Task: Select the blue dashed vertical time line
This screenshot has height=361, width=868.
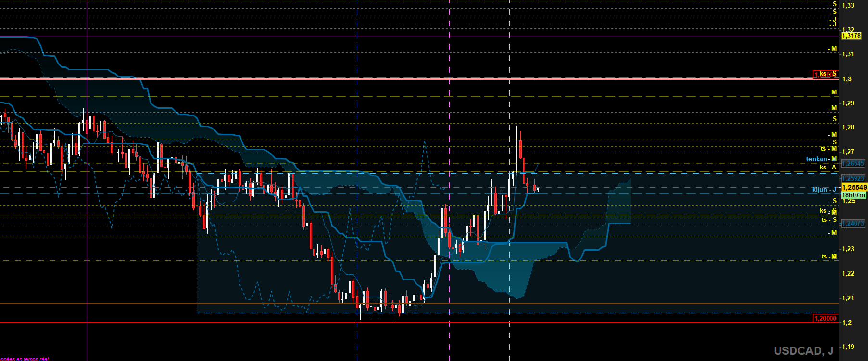Action: (357, 180)
